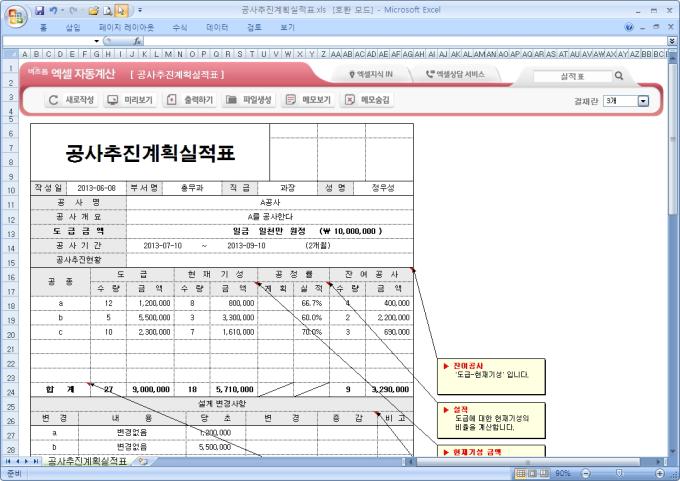Image resolution: width=680 pixels, height=481 pixels.
Task: Click the insert function fx icon
Action: 137,41
